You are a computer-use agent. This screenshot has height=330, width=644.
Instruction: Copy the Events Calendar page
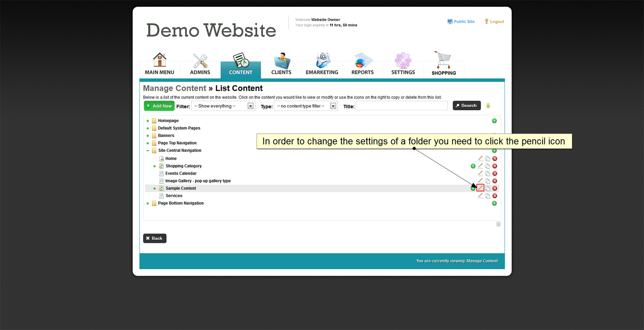click(x=488, y=173)
